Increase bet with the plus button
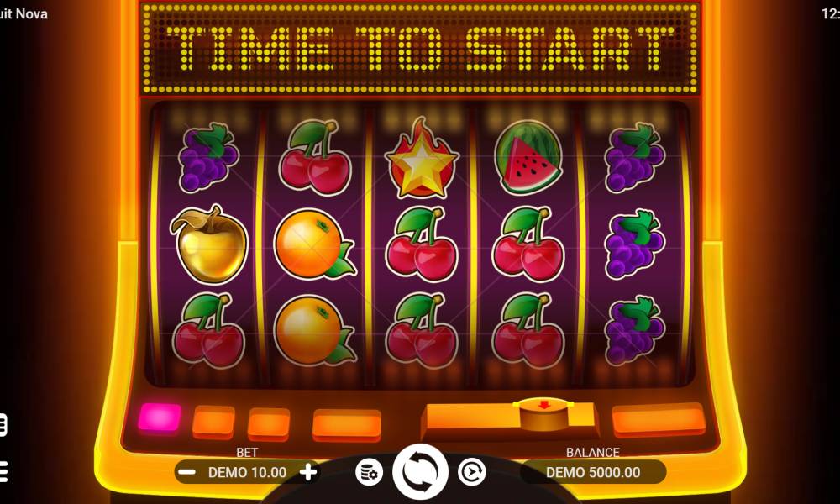The image size is (840, 504). pos(308,472)
